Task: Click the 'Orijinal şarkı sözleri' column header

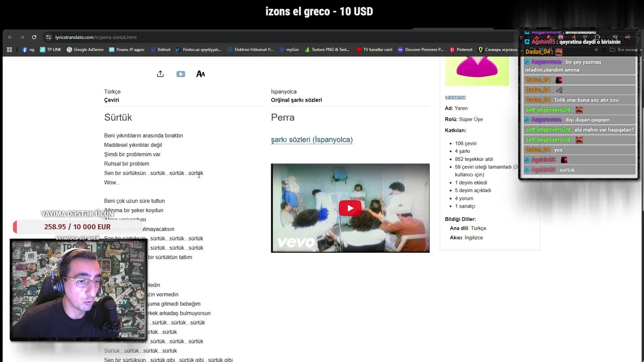Action: point(296,100)
